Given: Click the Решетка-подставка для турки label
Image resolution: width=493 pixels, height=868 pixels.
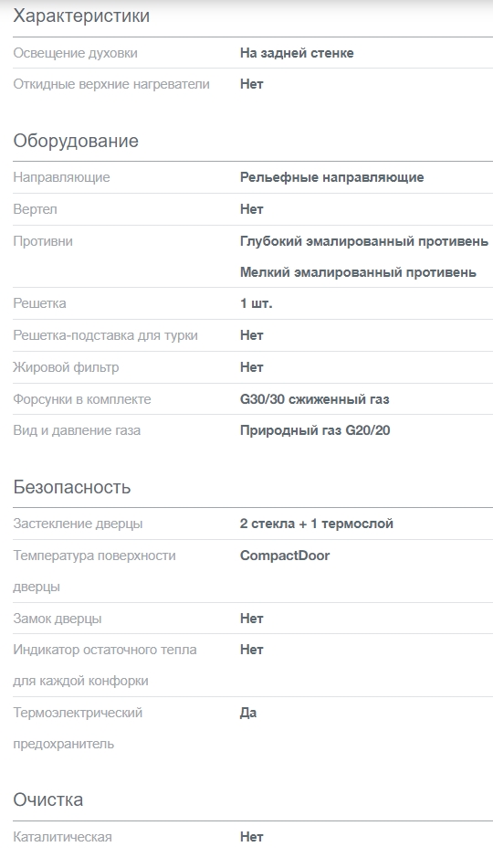Looking at the screenshot, I should click(105, 335).
